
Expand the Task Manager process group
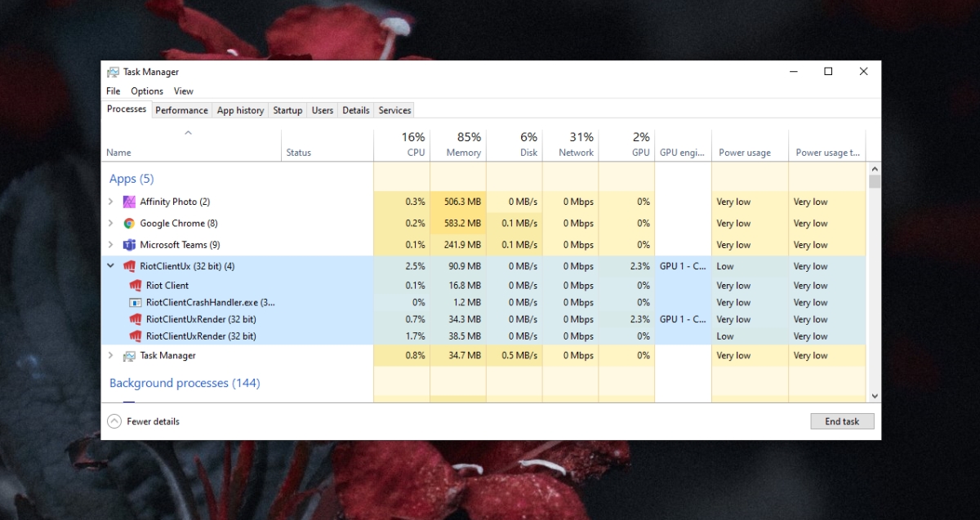coord(111,356)
